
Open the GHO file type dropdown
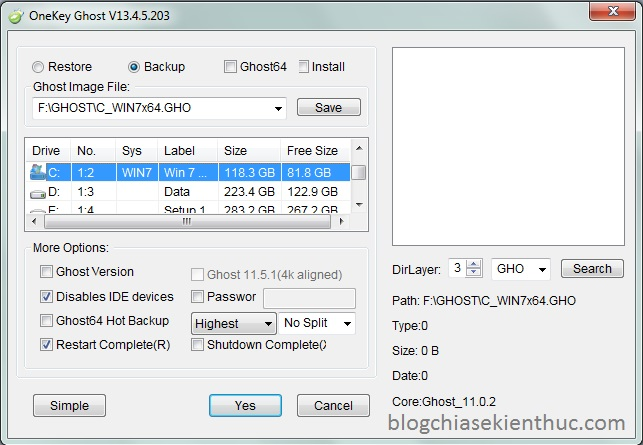(x=542, y=269)
